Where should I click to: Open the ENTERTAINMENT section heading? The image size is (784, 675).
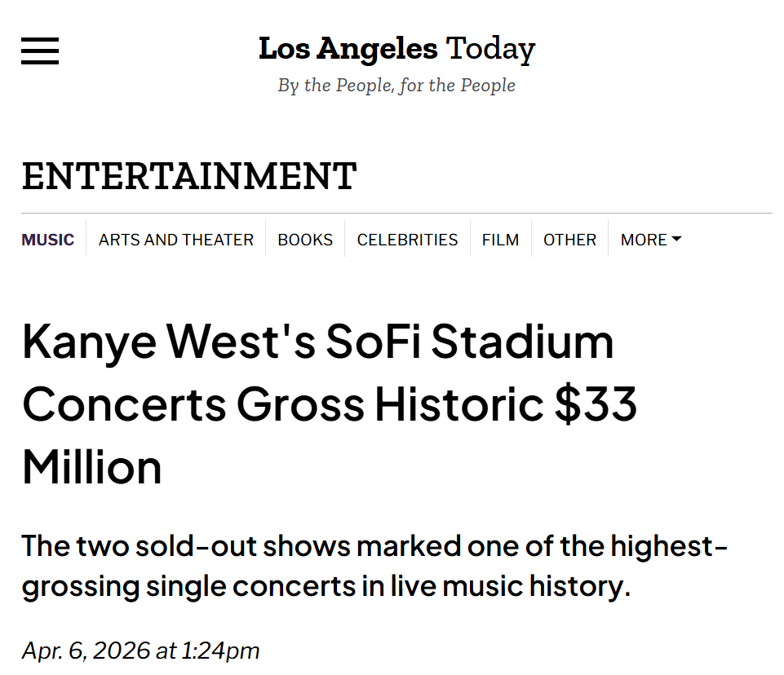pyautogui.click(x=189, y=176)
